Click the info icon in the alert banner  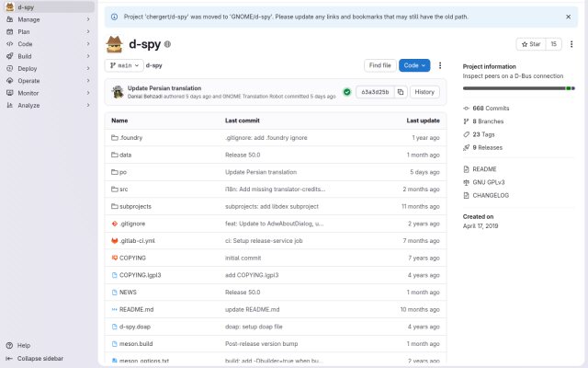click(114, 17)
